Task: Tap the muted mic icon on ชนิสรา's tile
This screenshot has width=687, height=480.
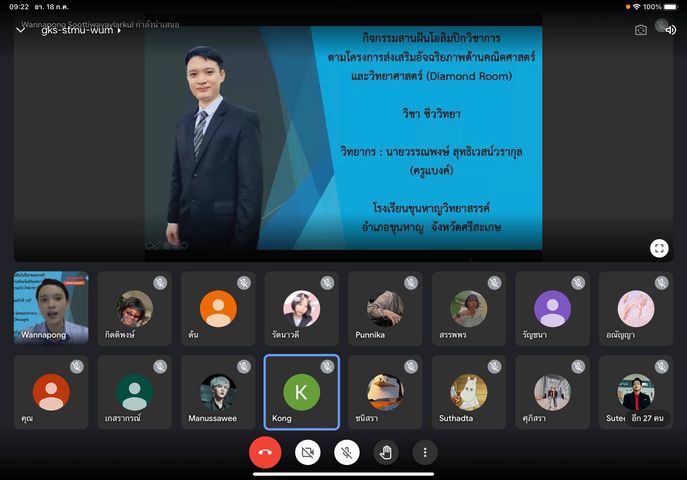Action: 411,367
